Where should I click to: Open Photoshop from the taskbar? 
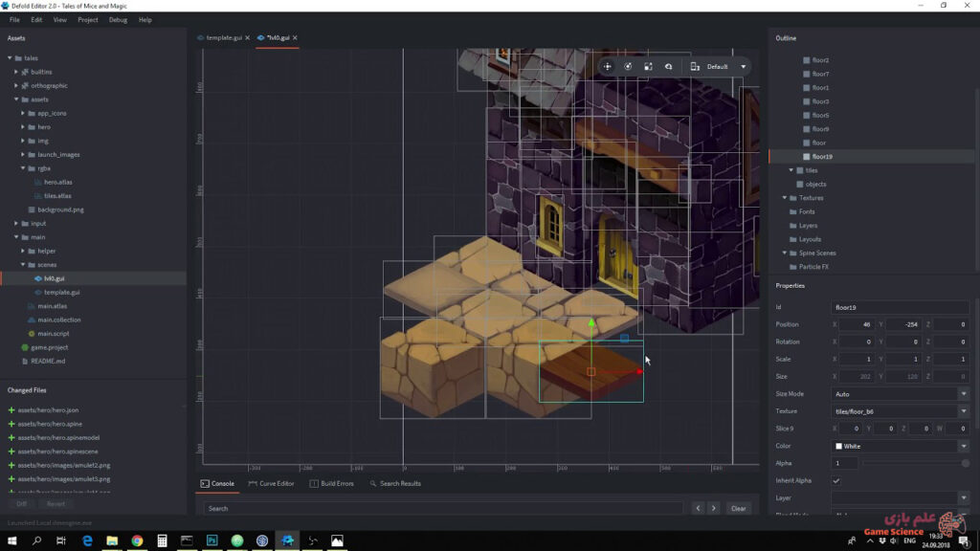(212, 540)
